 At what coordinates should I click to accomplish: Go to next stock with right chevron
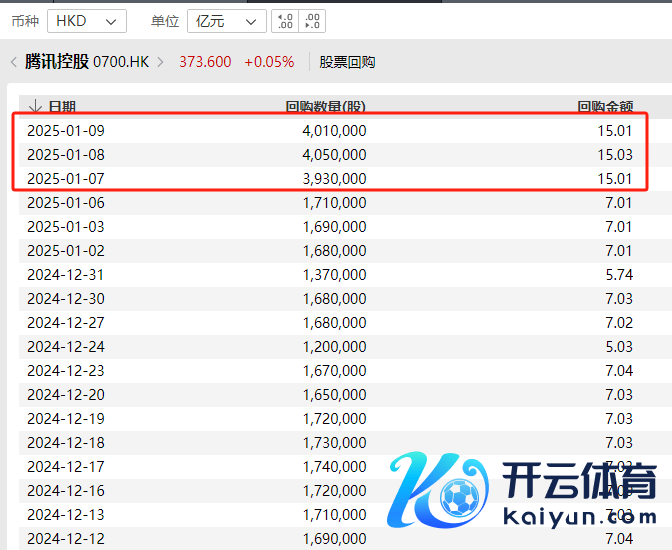coord(160,62)
